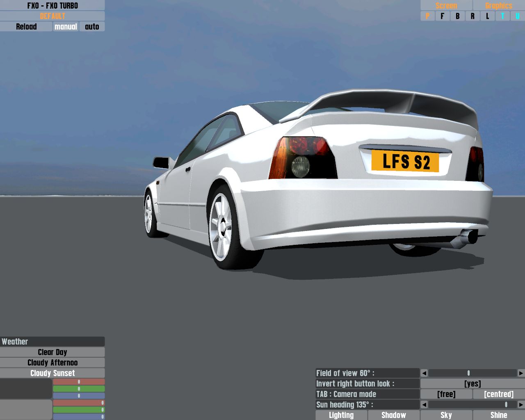Select the L button
Image resolution: width=525 pixels, height=420 pixels.
pos(487,16)
